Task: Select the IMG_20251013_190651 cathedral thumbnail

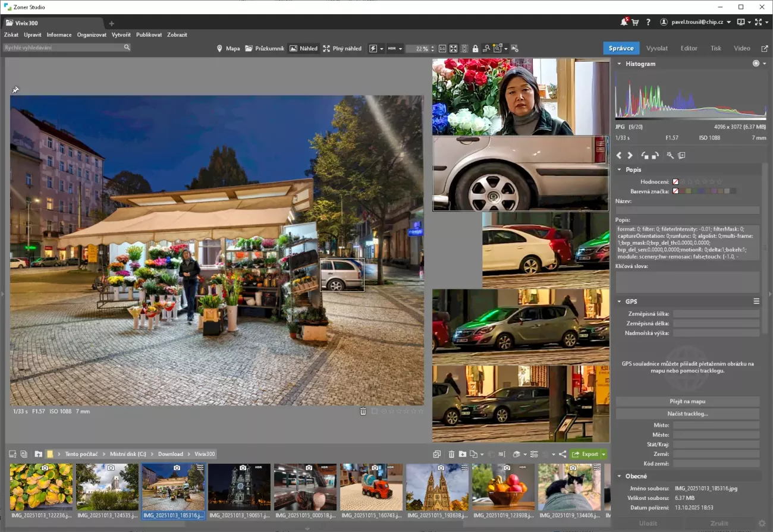Action: (x=239, y=487)
